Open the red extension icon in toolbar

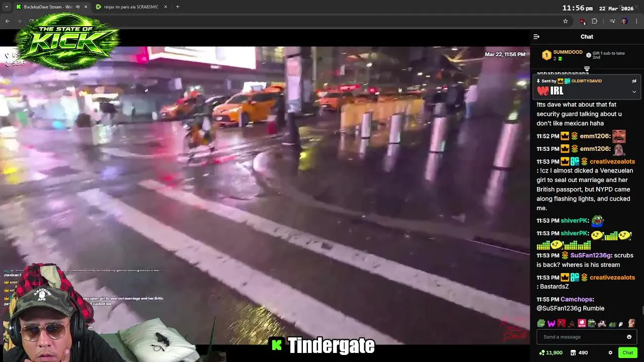pyautogui.click(x=583, y=21)
